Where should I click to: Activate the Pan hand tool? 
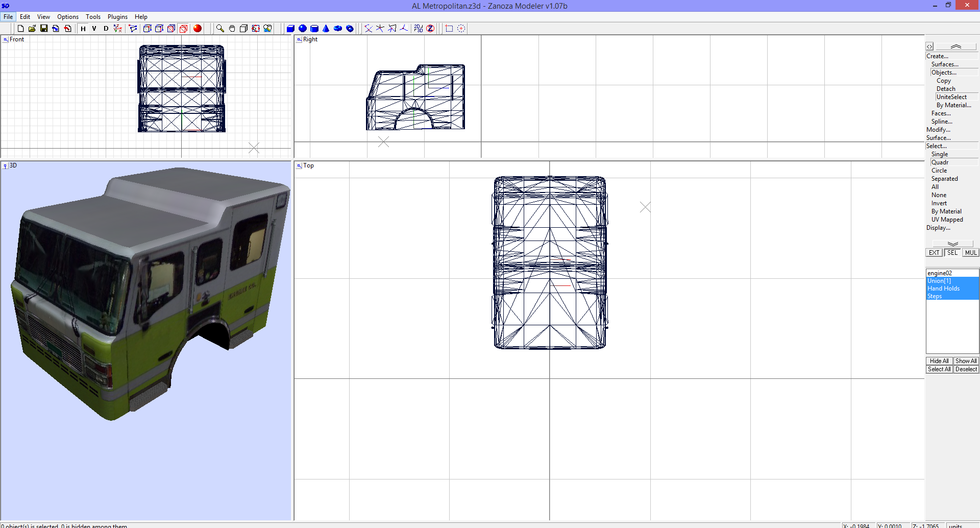(x=232, y=29)
